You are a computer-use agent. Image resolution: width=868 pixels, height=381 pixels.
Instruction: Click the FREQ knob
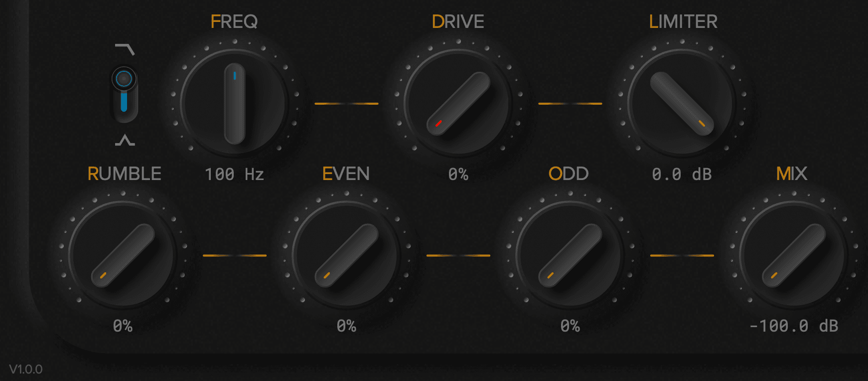tap(234, 103)
